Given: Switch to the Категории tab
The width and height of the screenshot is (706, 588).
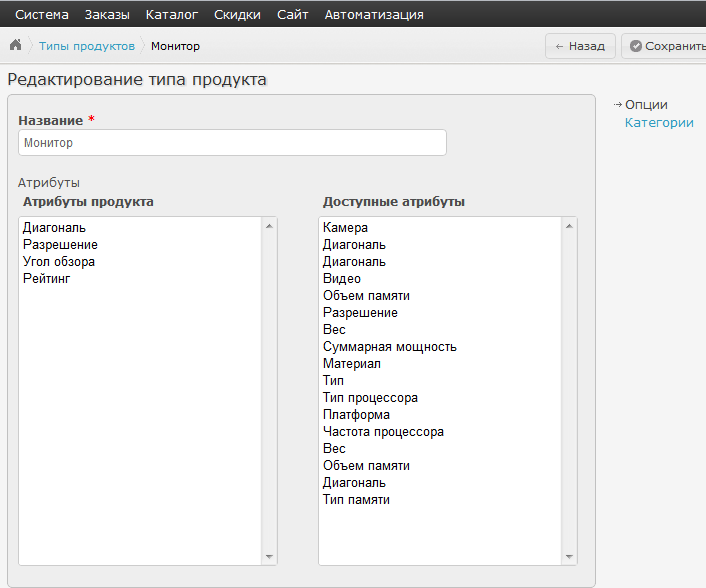Looking at the screenshot, I should click(659, 122).
